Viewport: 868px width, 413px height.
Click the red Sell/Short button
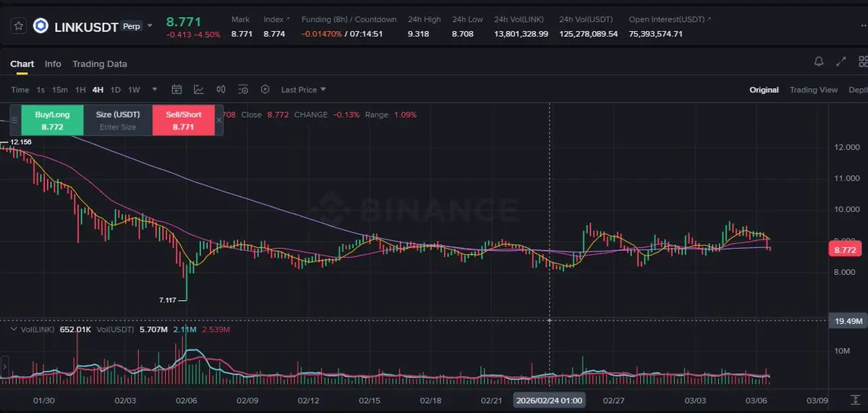pos(184,120)
